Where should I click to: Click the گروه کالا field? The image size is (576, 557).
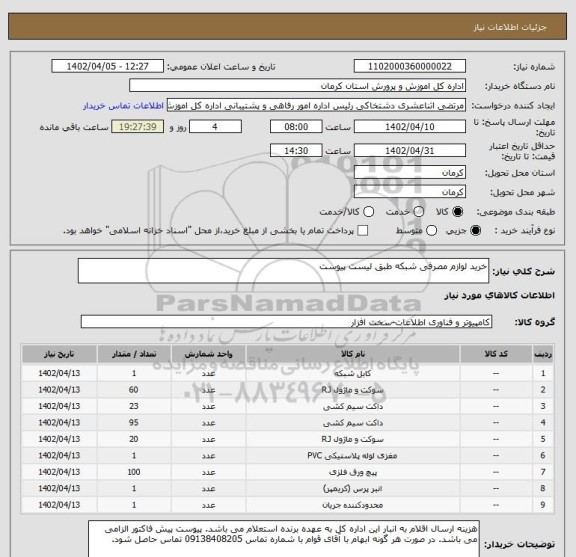pos(286,322)
